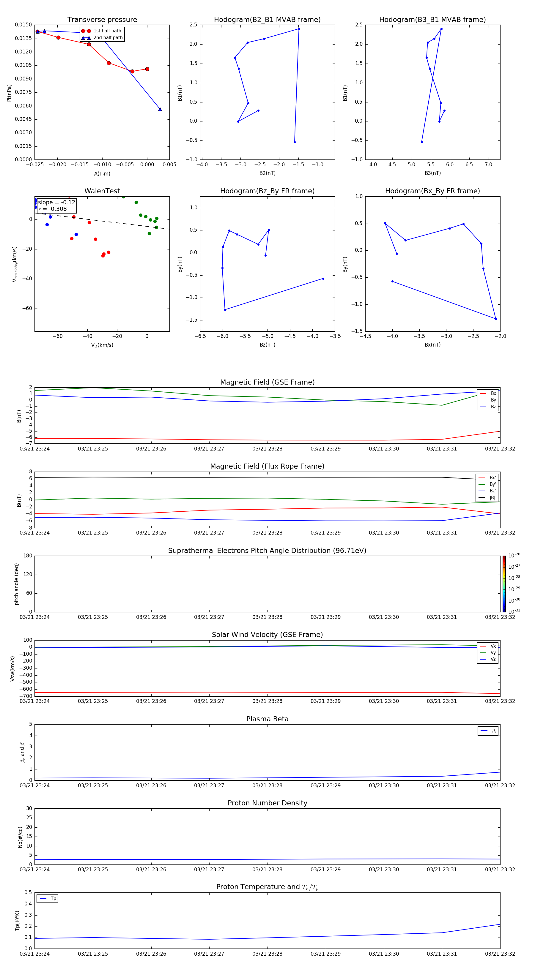The image size is (535, 980).
Task: Click the "Tp(10^6K)" y-axis label
Action: pos(17,921)
